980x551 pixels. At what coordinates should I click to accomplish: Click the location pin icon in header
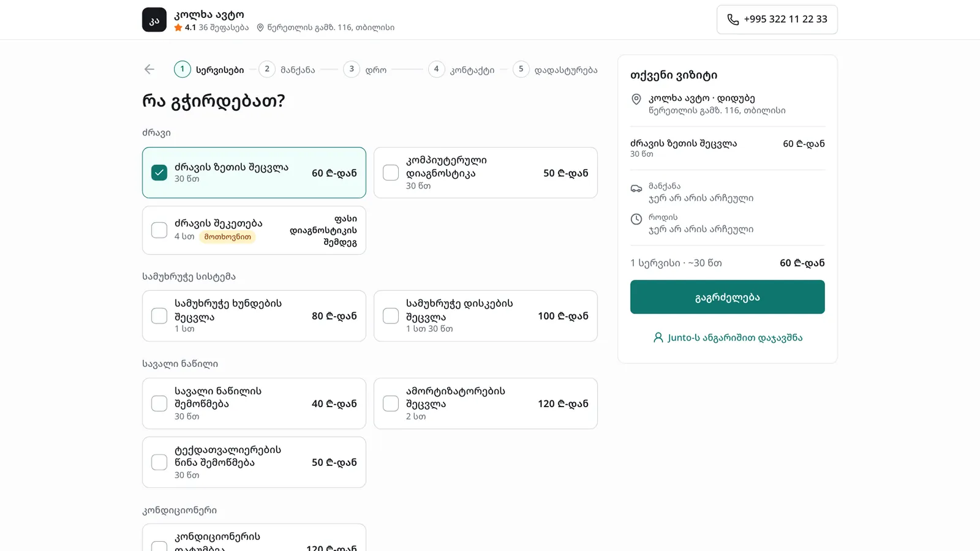(260, 28)
